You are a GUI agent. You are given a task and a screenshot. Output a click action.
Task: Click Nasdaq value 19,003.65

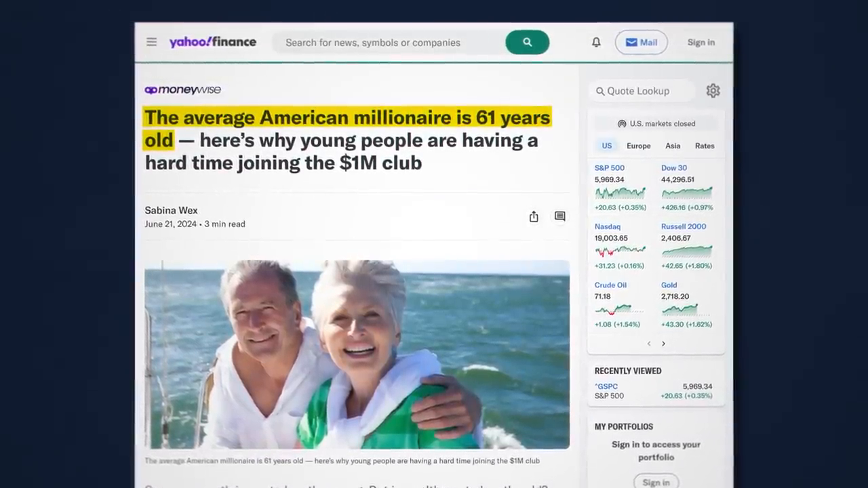[611, 238]
